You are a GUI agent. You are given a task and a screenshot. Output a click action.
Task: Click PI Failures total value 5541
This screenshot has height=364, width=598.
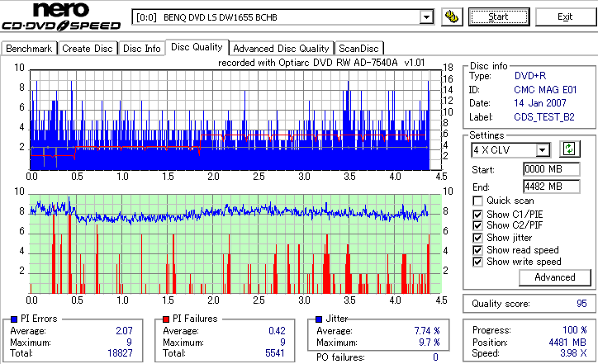coord(275,353)
